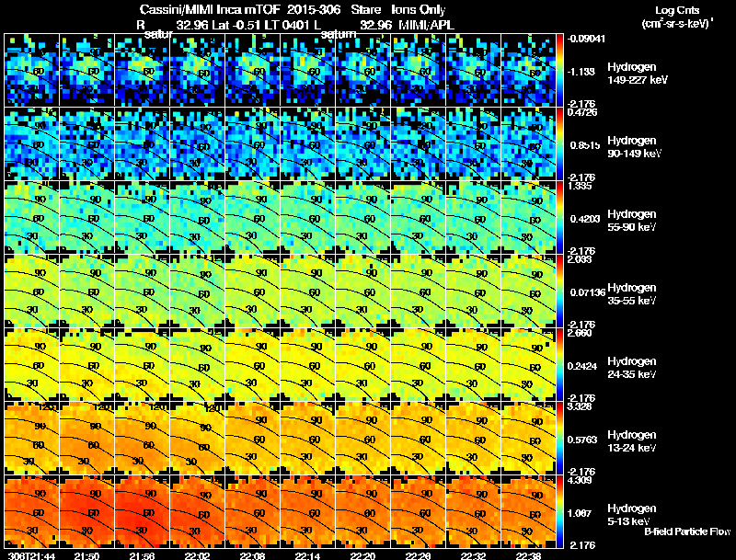Open the 24-35 keV panel at 22:26
Screen dimensions: 736x560
click(x=419, y=364)
